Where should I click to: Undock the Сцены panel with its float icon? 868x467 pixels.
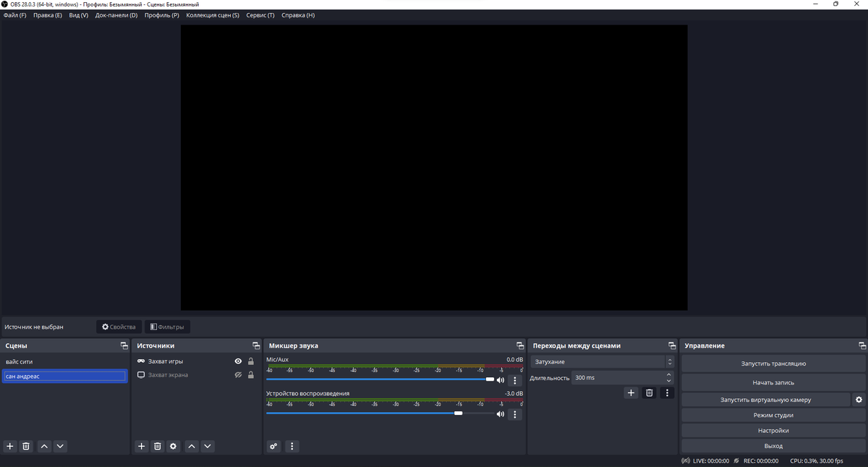pos(124,346)
